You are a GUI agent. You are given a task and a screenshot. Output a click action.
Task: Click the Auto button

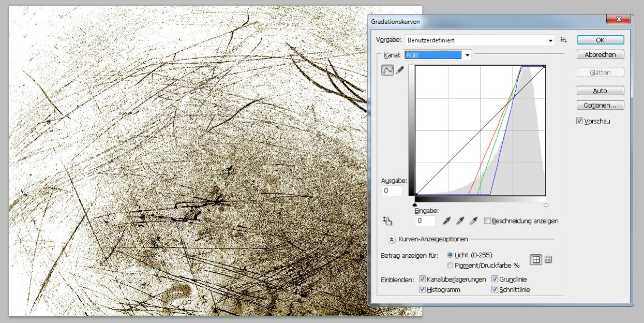coord(600,91)
